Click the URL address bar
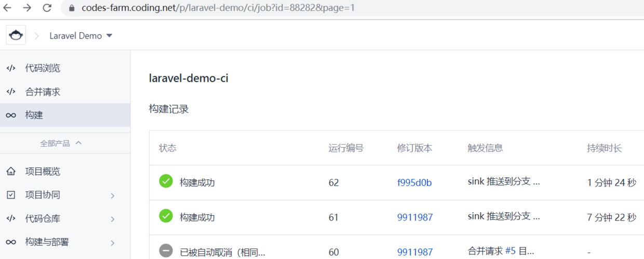 353,8
